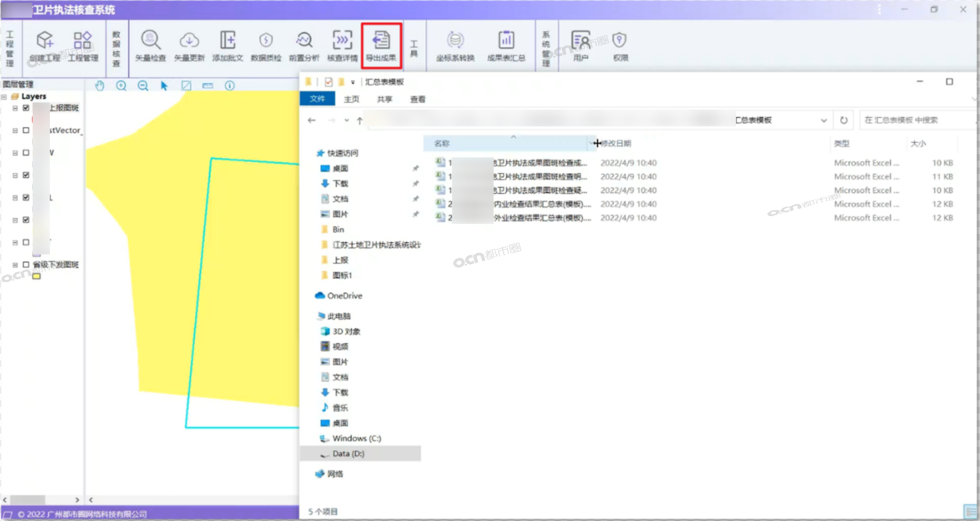The width and height of the screenshot is (980, 521).
Task: Open the Explorer address bar dropdown
Action: coord(824,120)
